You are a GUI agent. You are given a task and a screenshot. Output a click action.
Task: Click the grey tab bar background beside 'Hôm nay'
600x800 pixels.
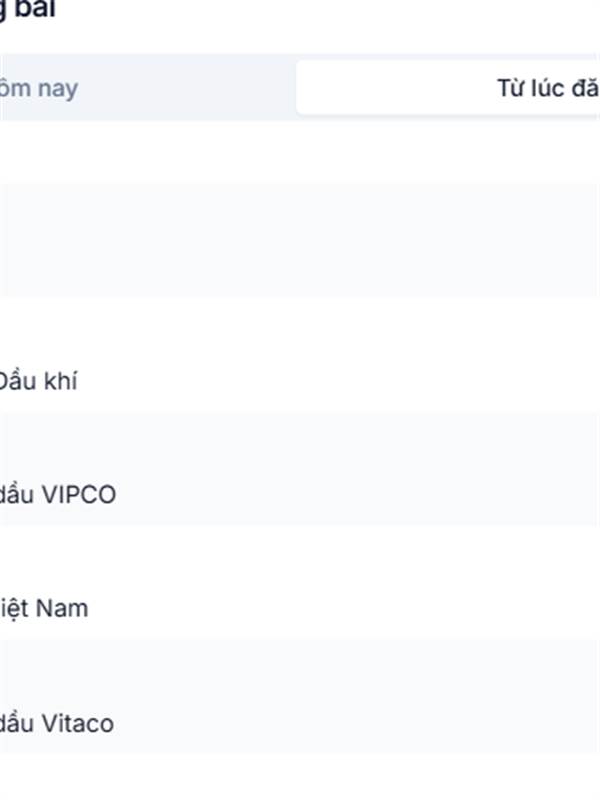click(x=190, y=88)
